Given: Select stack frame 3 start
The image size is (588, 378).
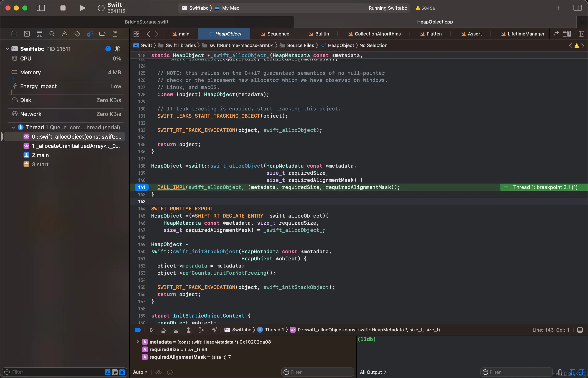Looking at the screenshot, I should tap(65, 164).
